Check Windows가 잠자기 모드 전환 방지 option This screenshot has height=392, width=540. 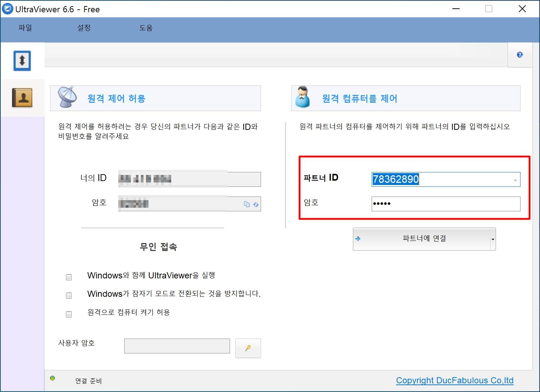click(x=68, y=295)
